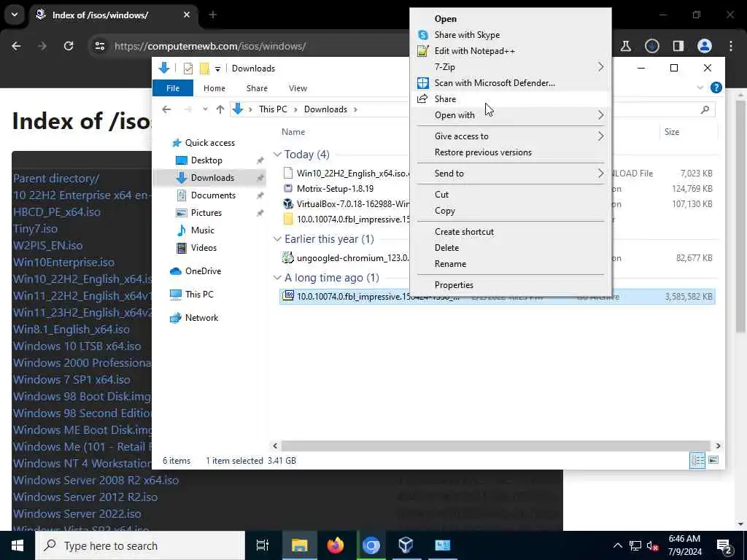Expand the Send to submenu
The image size is (747, 560).
point(601,174)
